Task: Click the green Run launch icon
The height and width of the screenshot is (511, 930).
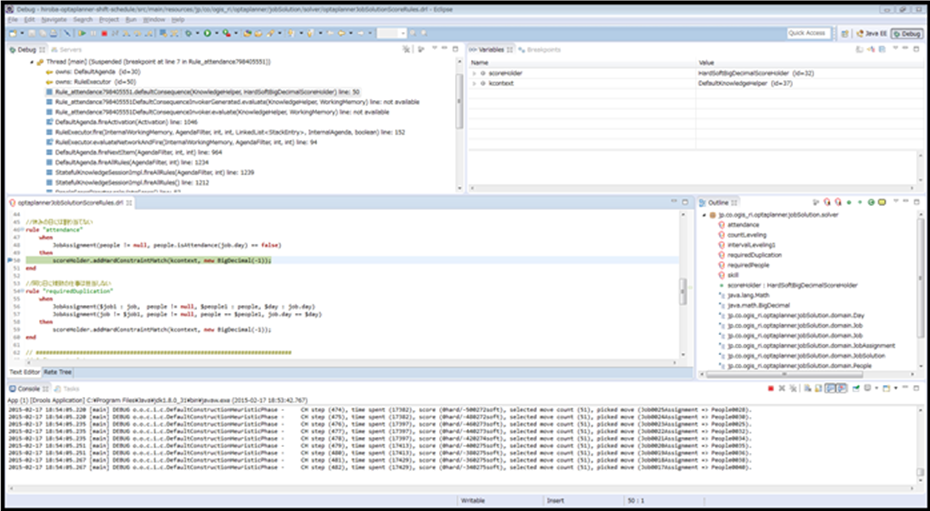Action: [x=207, y=33]
